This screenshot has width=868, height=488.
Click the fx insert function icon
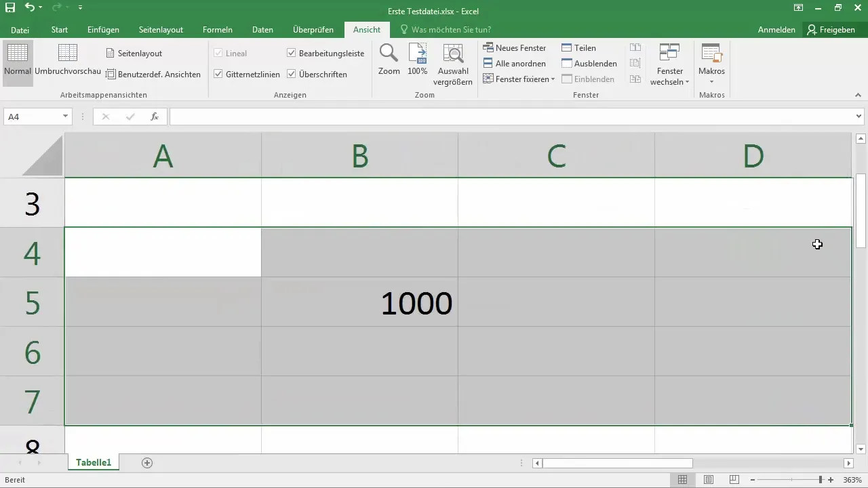point(155,117)
